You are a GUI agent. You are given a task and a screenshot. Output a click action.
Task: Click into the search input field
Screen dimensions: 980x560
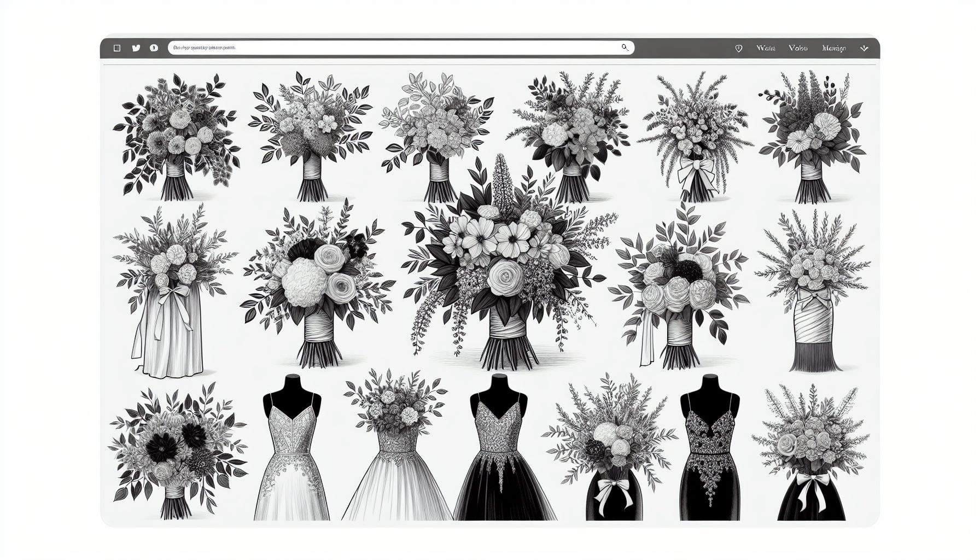394,48
